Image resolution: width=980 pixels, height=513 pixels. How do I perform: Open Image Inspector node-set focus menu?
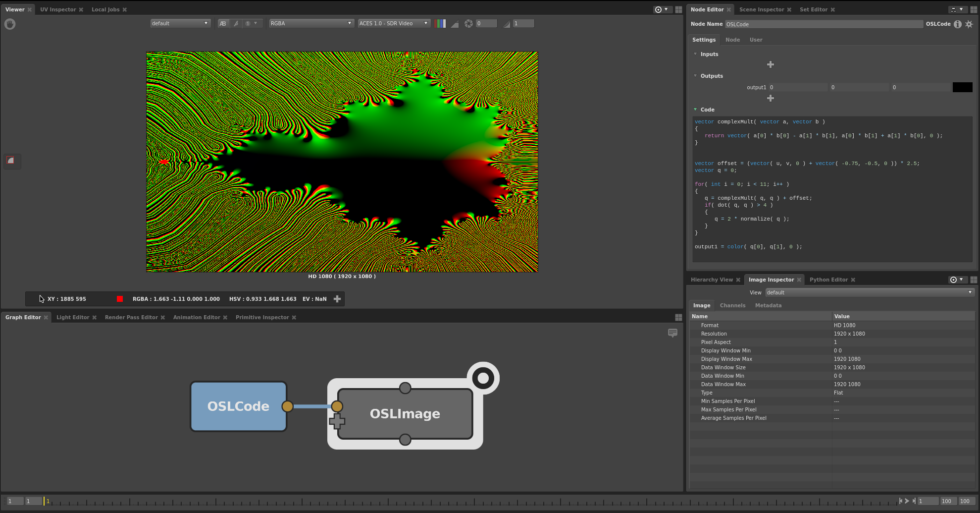956,280
